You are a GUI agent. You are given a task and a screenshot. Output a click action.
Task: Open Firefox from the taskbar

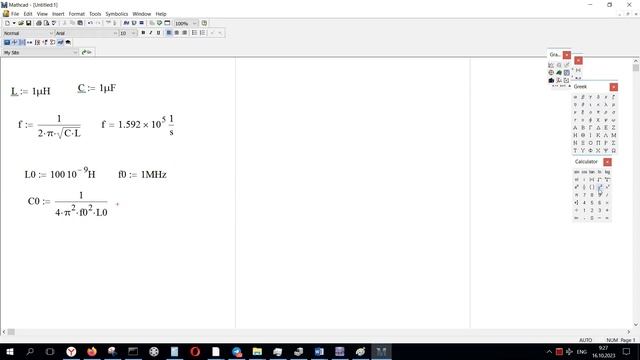pos(92,351)
